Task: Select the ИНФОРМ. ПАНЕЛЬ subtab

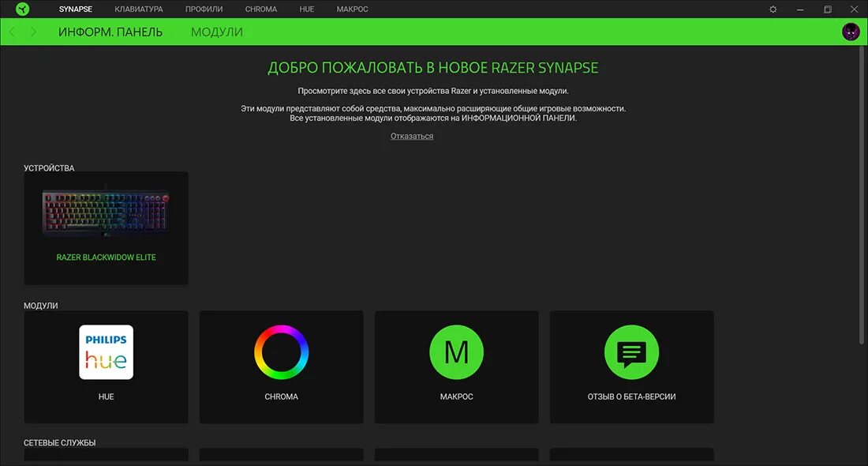Action: point(110,32)
